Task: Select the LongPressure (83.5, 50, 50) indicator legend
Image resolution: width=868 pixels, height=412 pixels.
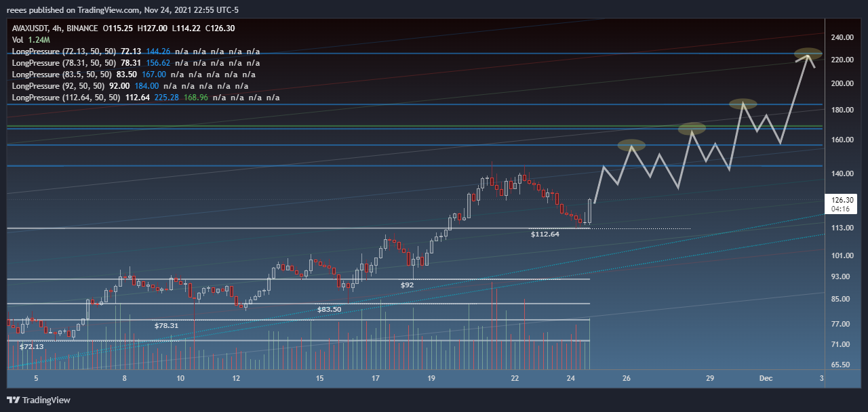Action: [x=62, y=75]
